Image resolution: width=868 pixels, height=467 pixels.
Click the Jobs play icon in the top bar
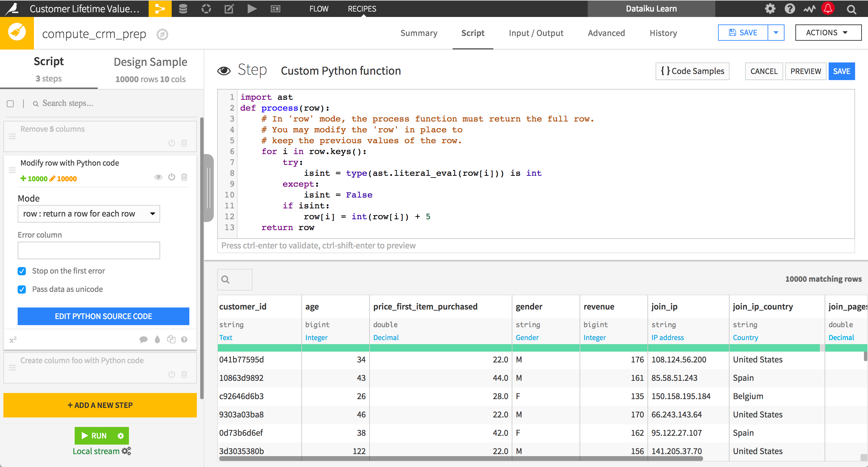click(x=252, y=8)
